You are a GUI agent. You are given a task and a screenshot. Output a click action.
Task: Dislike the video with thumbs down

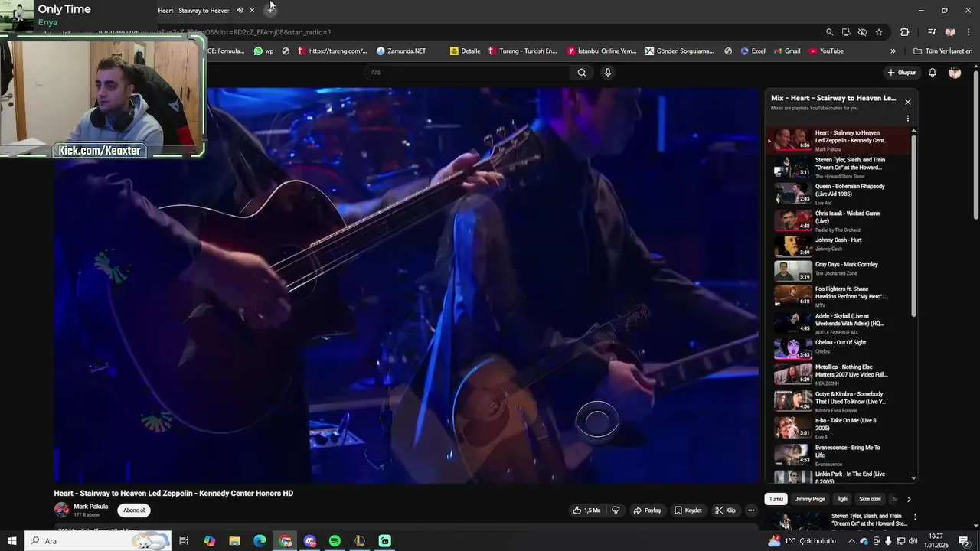(x=616, y=510)
